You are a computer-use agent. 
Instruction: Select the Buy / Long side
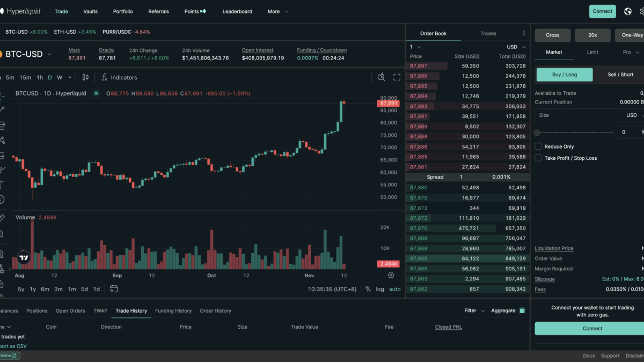click(x=565, y=75)
